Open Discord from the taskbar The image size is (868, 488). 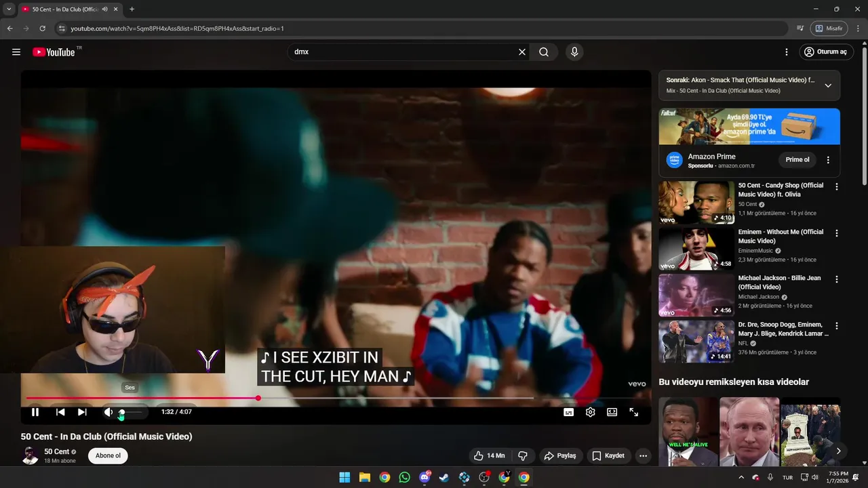click(425, 477)
